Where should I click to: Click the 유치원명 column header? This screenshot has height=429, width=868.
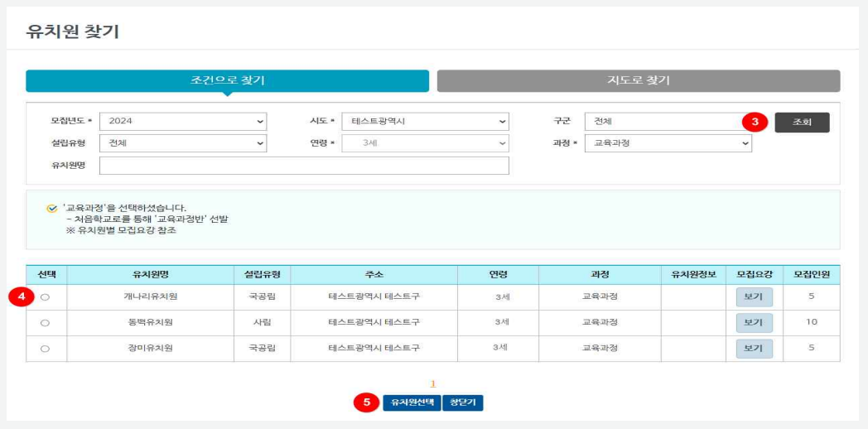(x=151, y=275)
